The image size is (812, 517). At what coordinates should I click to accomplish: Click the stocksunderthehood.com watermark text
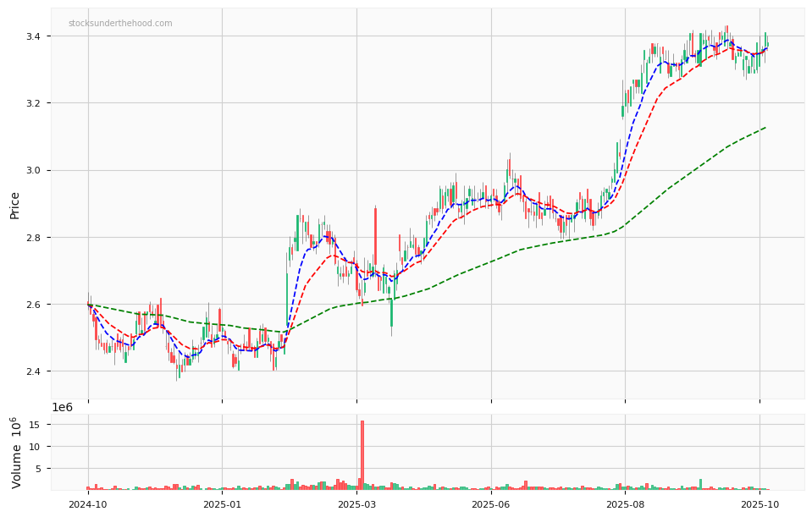click(120, 24)
